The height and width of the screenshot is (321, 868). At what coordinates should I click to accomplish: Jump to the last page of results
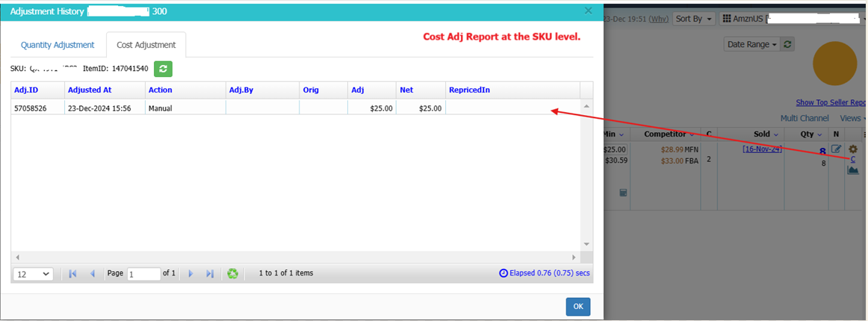click(x=210, y=274)
